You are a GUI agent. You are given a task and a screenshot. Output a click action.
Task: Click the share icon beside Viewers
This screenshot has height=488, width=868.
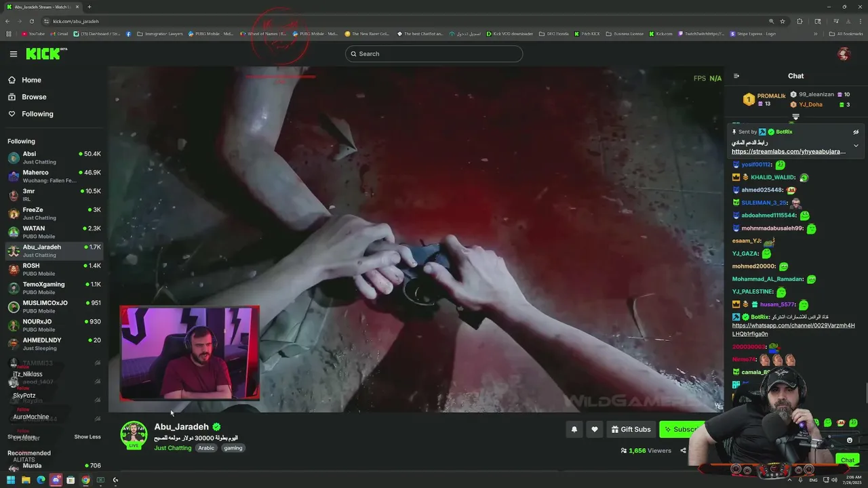coord(683,451)
